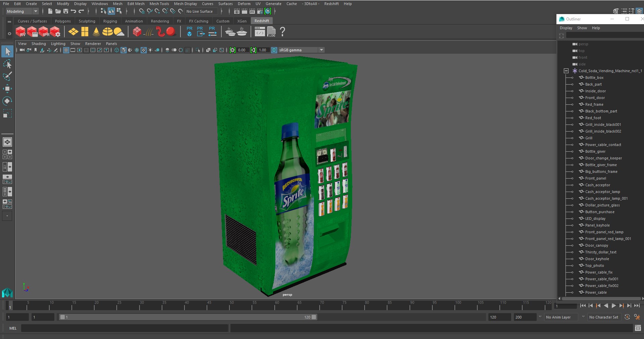Select the arrow Select tool
The width and height of the screenshot is (644, 339).
coord(7,51)
